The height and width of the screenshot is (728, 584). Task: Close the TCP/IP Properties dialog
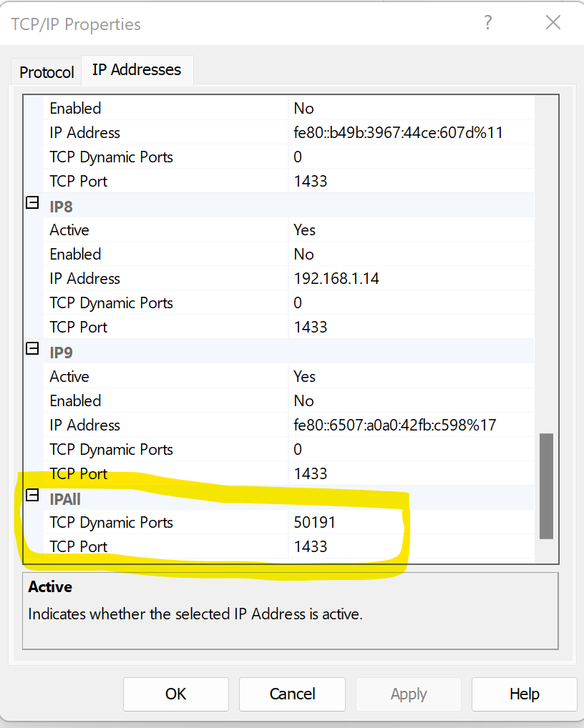[x=553, y=22]
